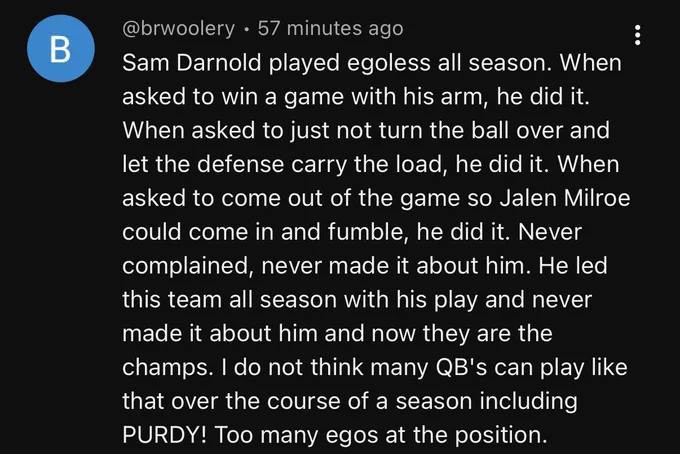This screenshot has width=680, height=454.
Task: Click the blue B profile avatar
Action: [61, 49]
